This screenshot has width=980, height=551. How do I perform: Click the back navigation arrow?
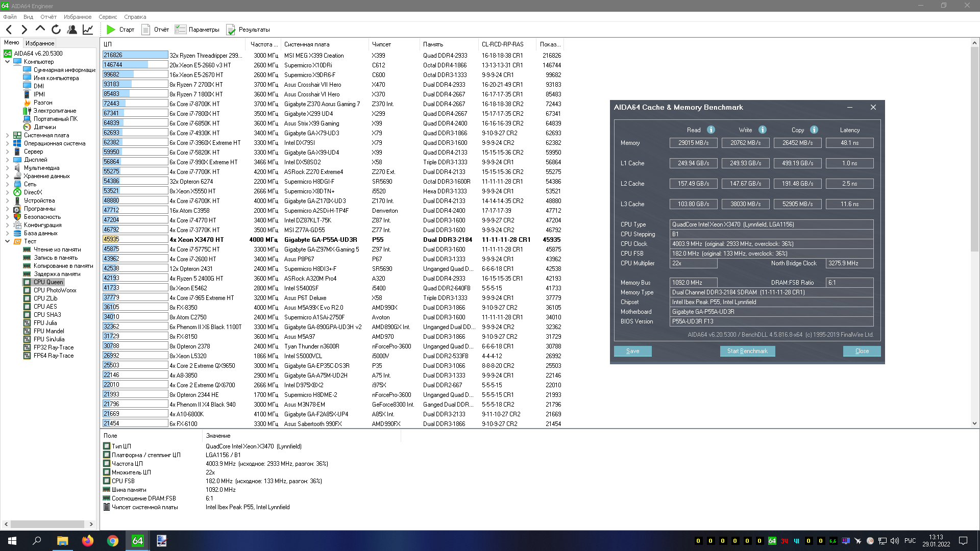(x=9, y=30)
